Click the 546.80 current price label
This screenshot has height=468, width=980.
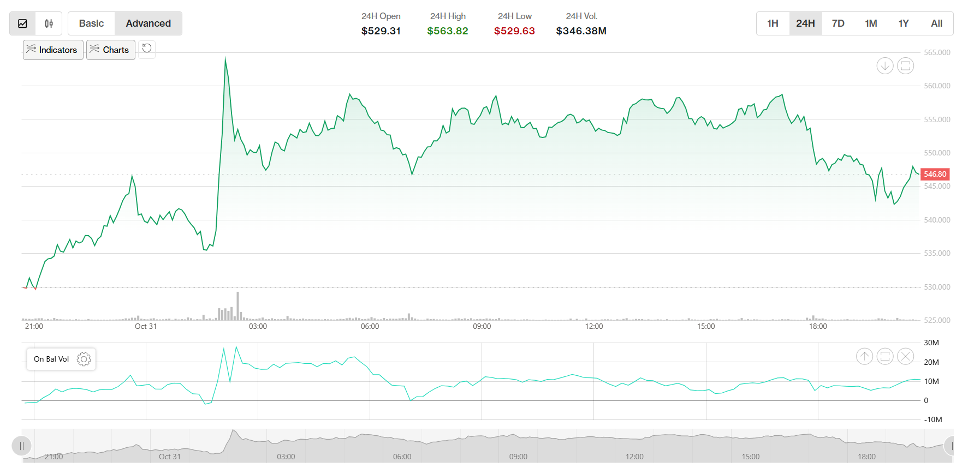point(935,174)
